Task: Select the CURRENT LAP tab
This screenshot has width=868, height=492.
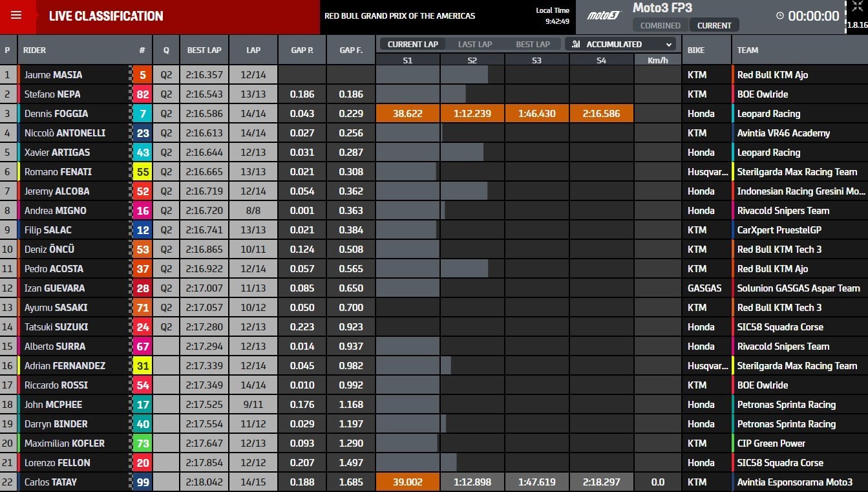Action: coord(412,44)
